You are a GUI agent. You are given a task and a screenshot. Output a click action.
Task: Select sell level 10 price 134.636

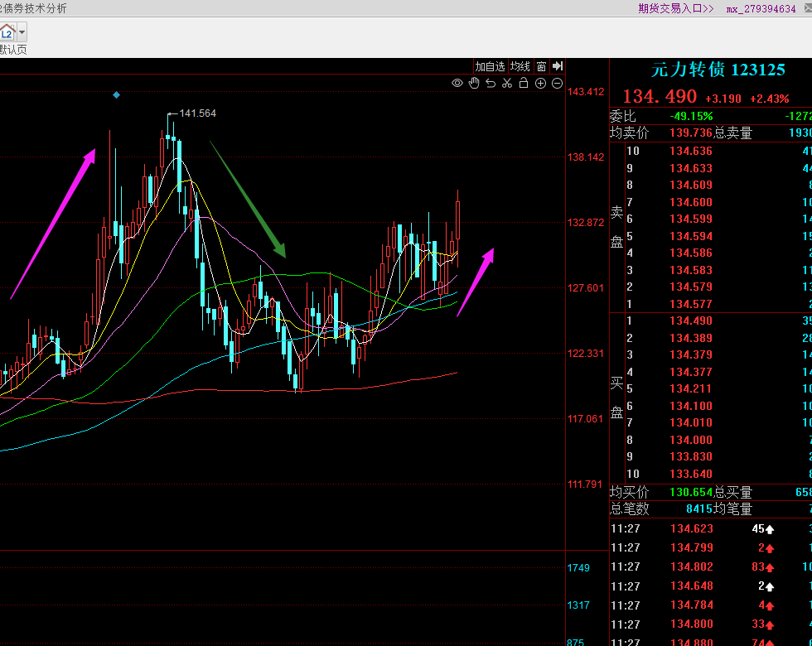(x=691, y=151)
